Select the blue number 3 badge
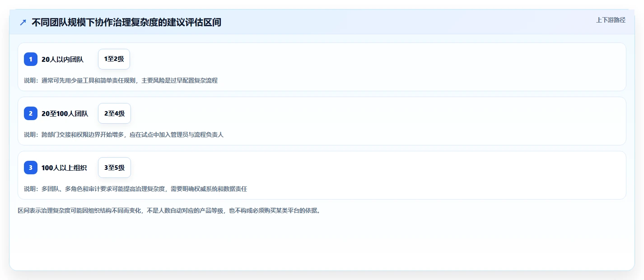This screenshot has height=280, width=644. [31, 168]
